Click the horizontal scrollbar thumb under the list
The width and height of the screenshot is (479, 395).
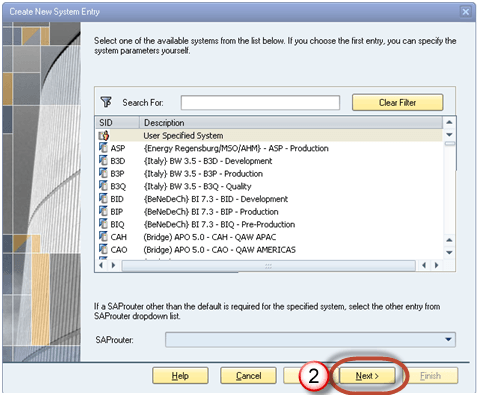pyautogui.click(x=269, y=266)
